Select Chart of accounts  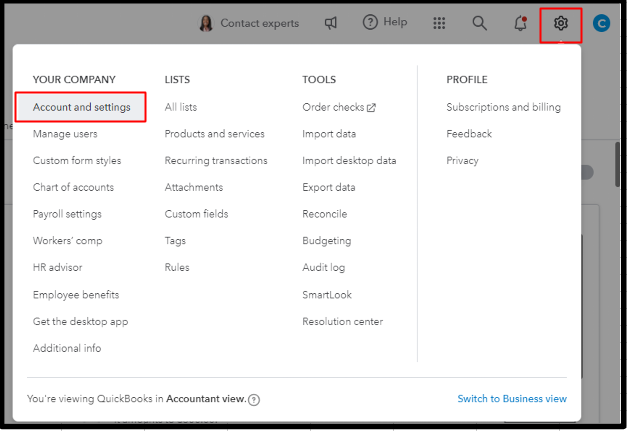pos(73,187)
